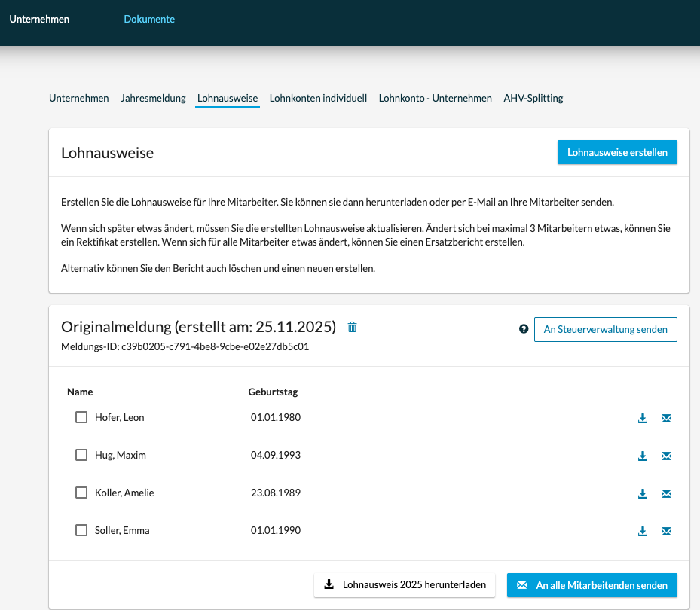Click the name Hofer, Leon
Image resolution: width=700 pixels, height=610 pixels.
(120, 418)
